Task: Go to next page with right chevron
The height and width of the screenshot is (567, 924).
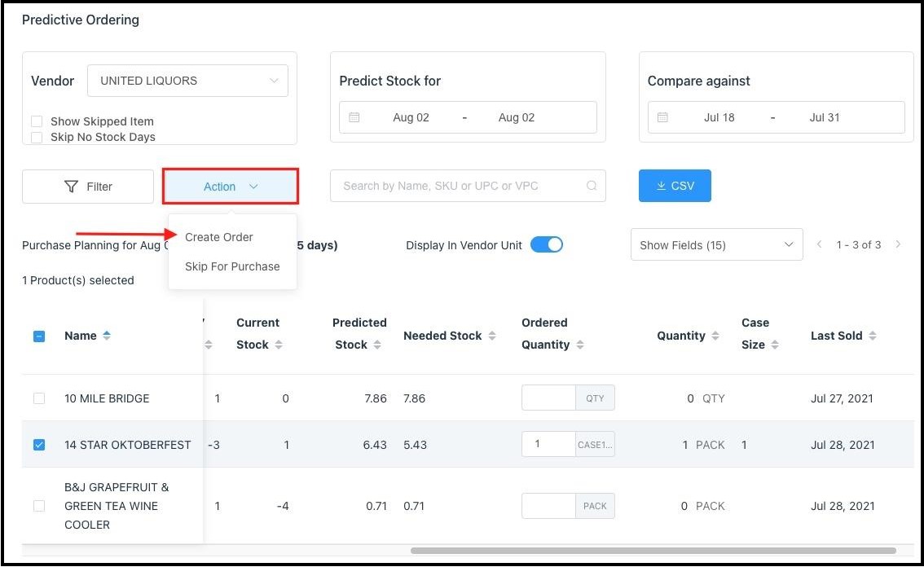Action: click(898, 244)
